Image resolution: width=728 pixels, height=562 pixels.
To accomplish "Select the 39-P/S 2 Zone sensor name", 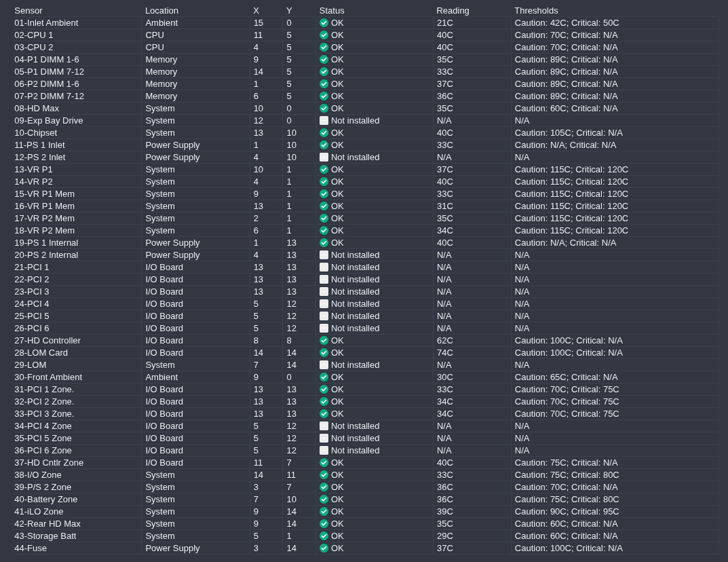I will click(43, 487).
